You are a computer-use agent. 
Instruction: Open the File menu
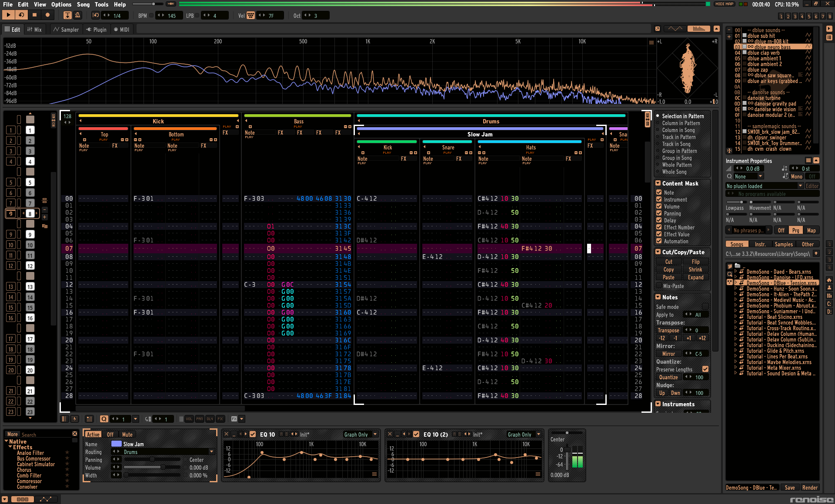click(x=8, y=4)
